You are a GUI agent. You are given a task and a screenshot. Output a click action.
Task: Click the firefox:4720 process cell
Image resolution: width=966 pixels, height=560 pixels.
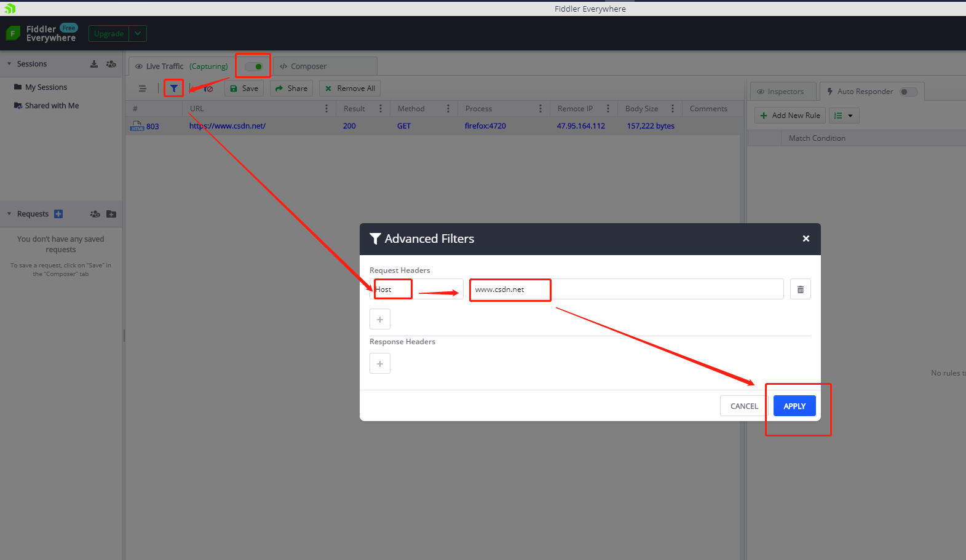point(485,126)
